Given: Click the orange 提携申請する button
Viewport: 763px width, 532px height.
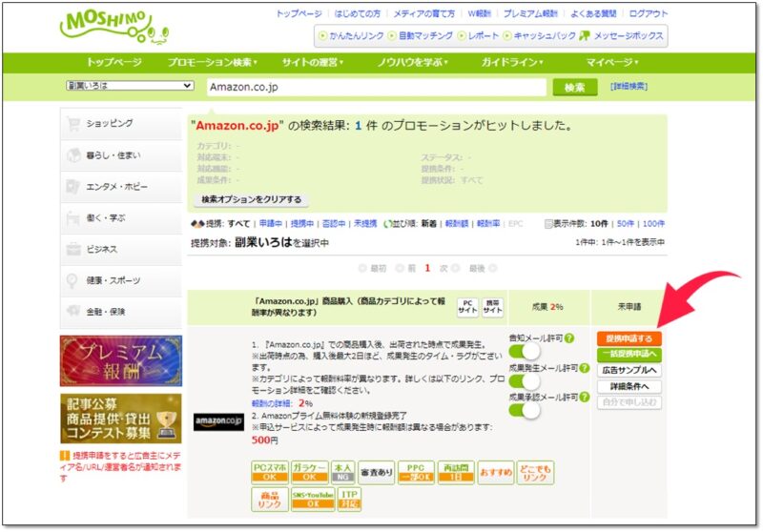Looking at the screenshot, I should (x=629, y=338).
